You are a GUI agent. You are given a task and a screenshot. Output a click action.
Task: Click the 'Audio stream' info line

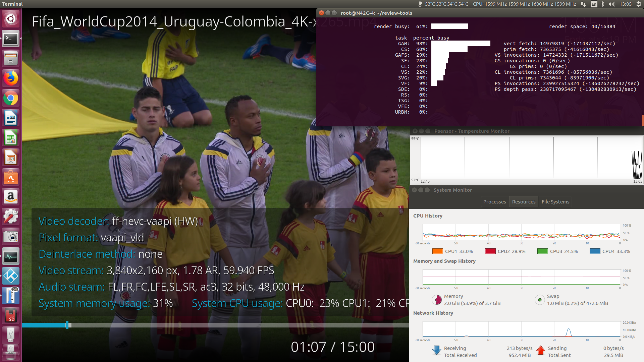[x=171, y=287]
